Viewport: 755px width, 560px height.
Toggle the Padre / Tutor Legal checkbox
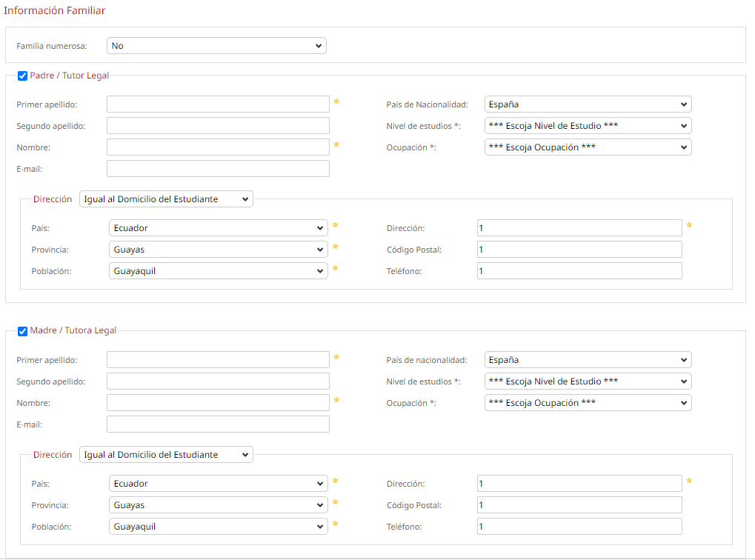22,76
